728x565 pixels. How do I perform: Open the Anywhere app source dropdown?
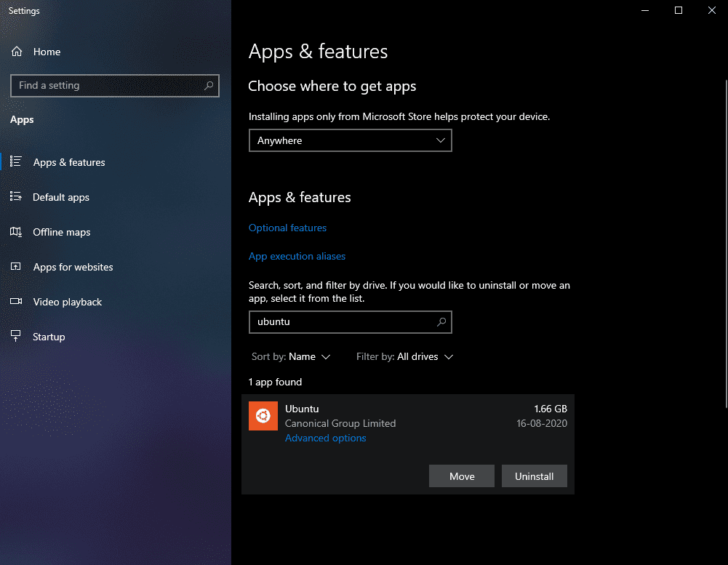click(350, 140)
